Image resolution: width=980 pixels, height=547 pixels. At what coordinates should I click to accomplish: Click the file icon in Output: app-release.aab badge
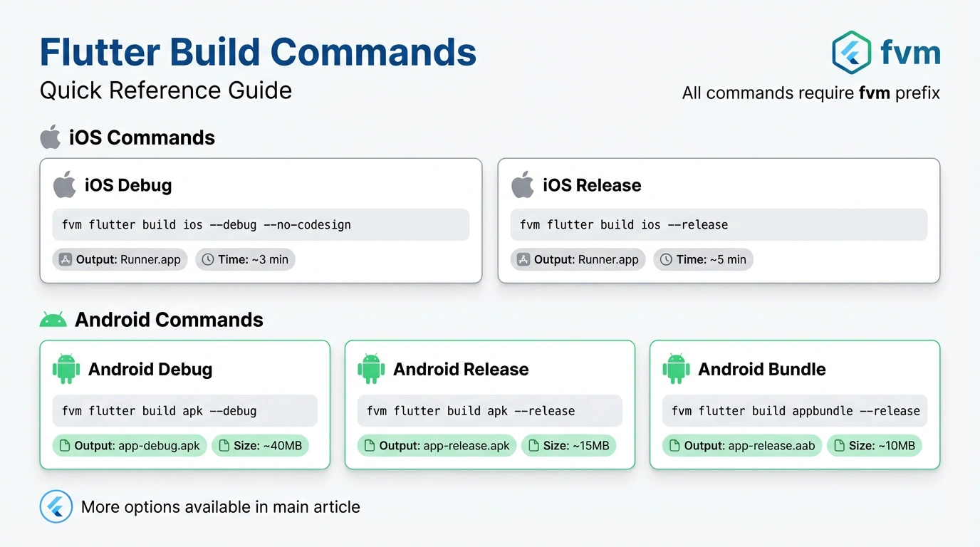[x=674, y=446]
